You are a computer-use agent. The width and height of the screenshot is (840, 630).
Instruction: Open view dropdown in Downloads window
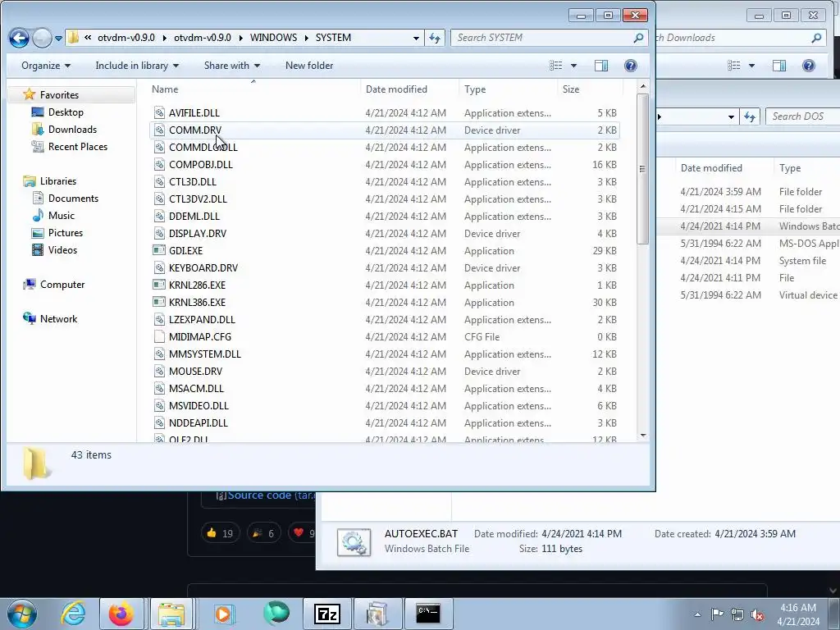(751, 66)
